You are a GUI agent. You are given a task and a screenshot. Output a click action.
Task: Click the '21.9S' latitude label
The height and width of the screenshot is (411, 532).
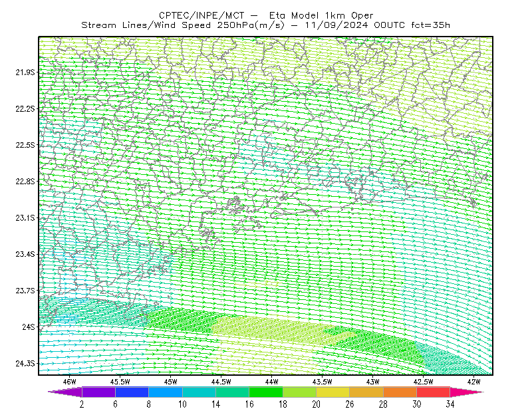[x=25, y=72]
